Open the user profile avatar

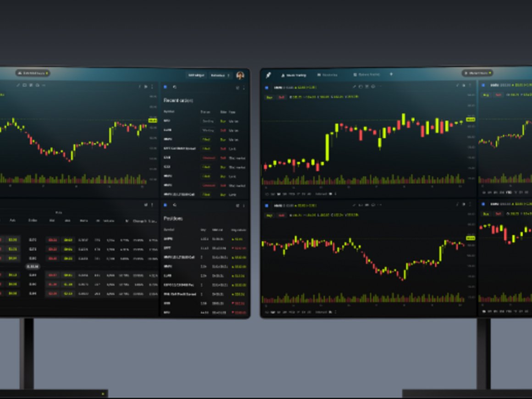[x=240, y=75]
